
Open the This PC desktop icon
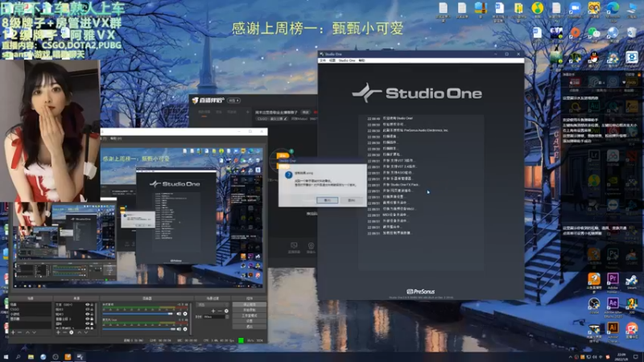pyautogui.click(x=632, y=8)
